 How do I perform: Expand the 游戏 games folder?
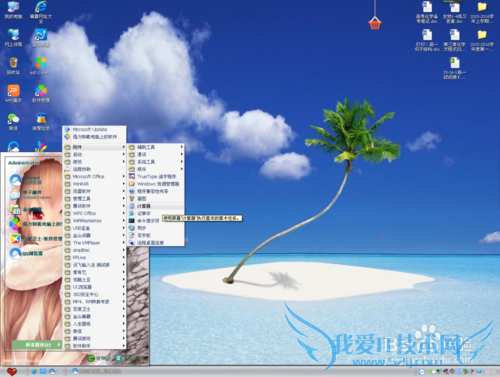tap(95, 162)
